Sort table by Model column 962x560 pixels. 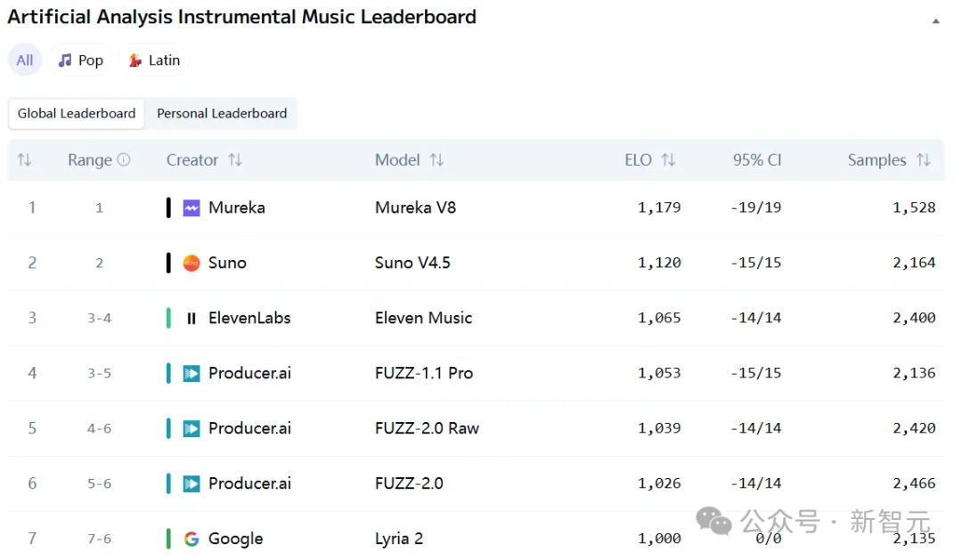click(436, 160)
